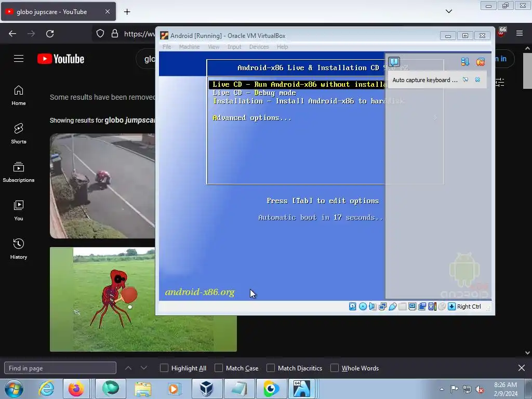The image size is (532, 399).
Task: Open History in YouTube sidebar
Action: [x=19, y=249]
